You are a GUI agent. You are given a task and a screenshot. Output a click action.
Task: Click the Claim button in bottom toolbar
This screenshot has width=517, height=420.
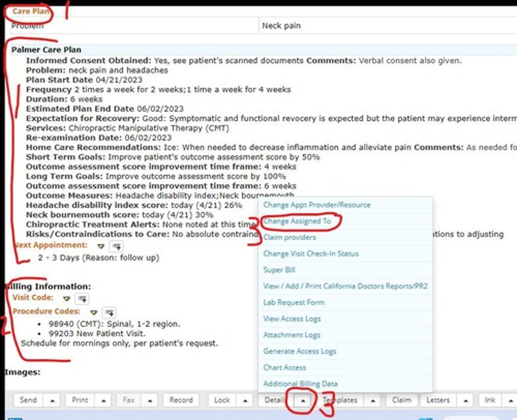pos(401,400)
